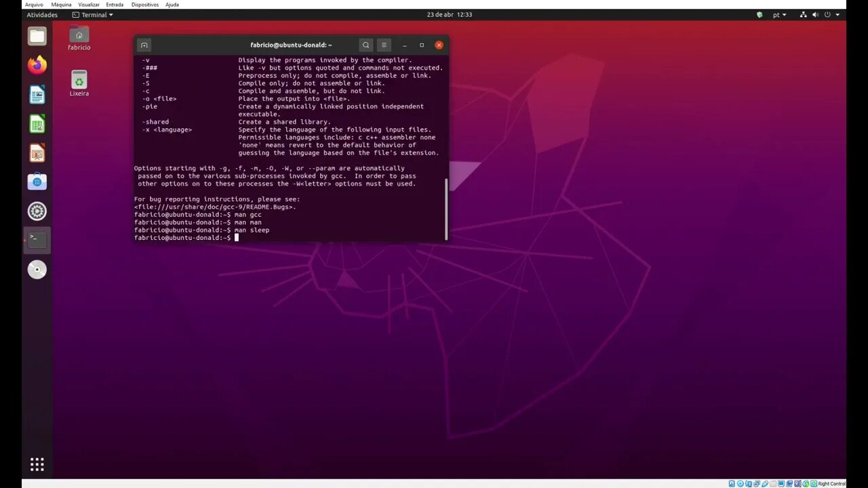Click 'Right Control' host key label
The width and height of the screenshot is (868, 488).
pos(832,483)
